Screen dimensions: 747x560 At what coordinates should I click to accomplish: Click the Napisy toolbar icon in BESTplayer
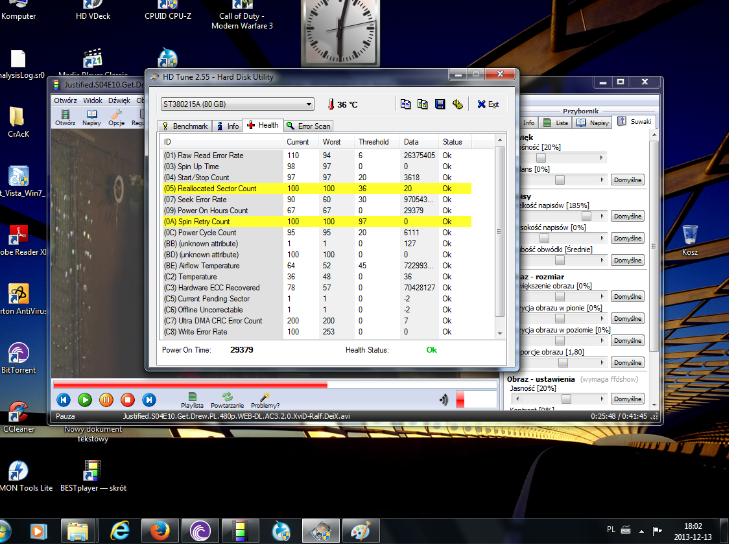point(91,117)
